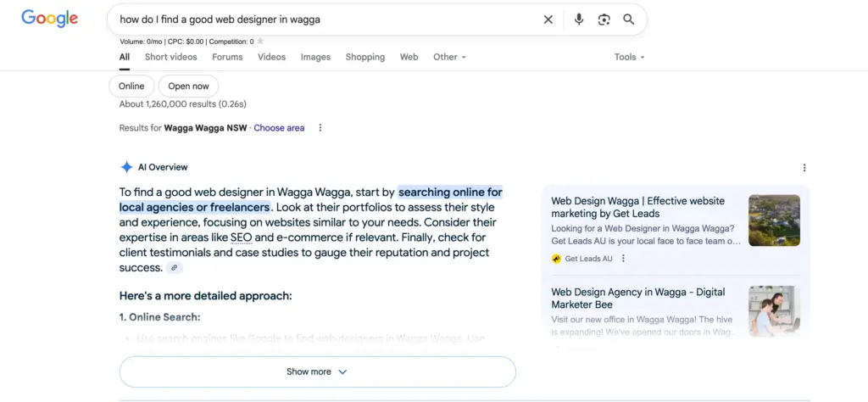Open the Videos tab
This screenshot has height=402, width=868.
point(272,57)
